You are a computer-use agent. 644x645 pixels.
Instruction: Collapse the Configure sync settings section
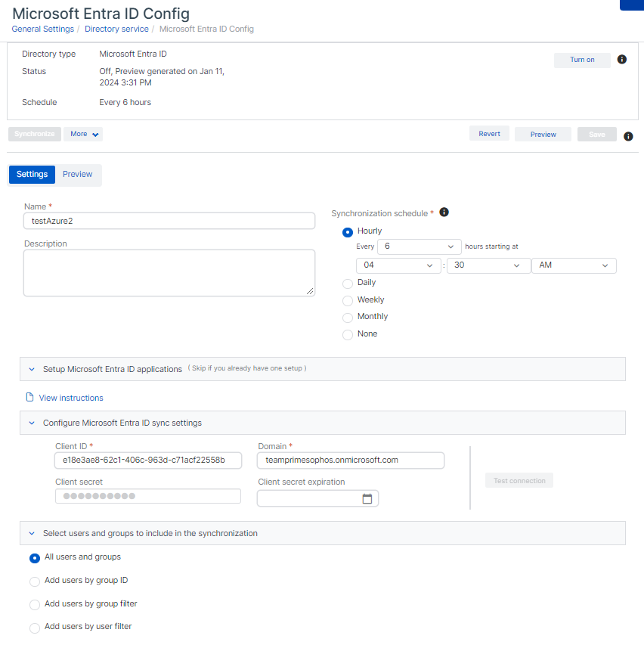tap(32, 423)
